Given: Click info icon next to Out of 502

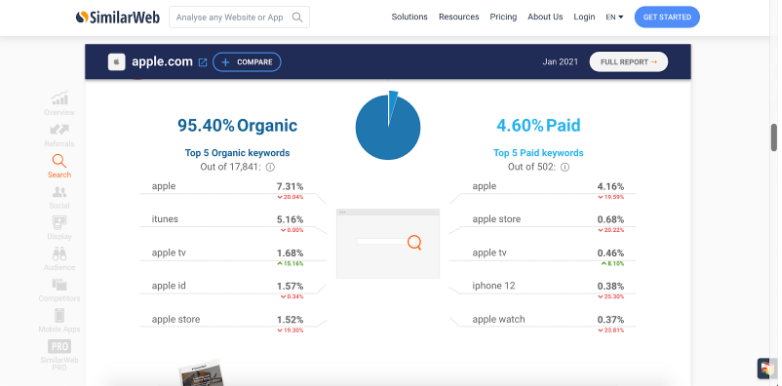Looking at the screenshot, I should (x=565, y=168).
